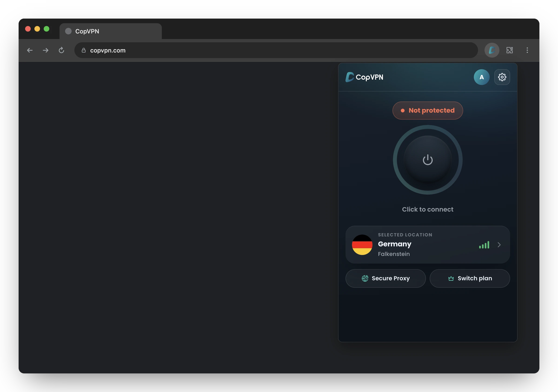
Task: Minimize the window with yellow button
Action: tap(37, 29)
